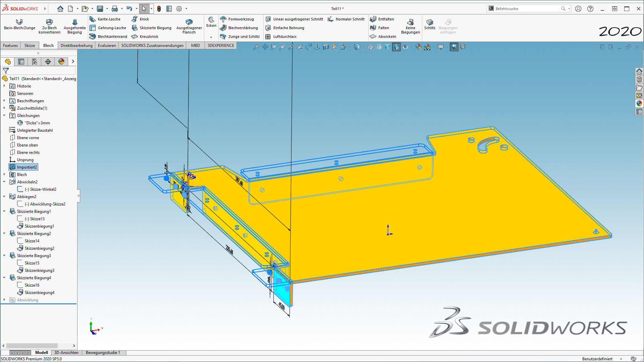Click the Benutzerdefiniert units status
The image size is (644, 362).
coord(597,359)
